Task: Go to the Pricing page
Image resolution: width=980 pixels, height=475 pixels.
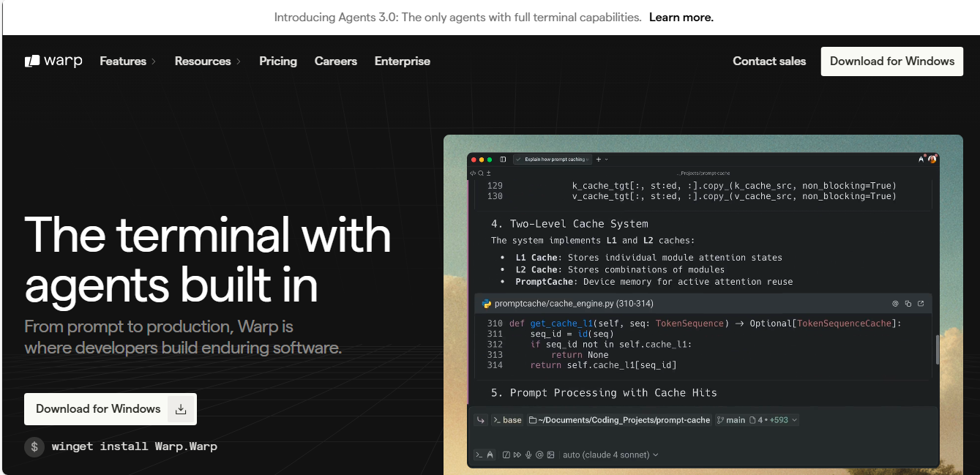Action: [x=278, y=61]
